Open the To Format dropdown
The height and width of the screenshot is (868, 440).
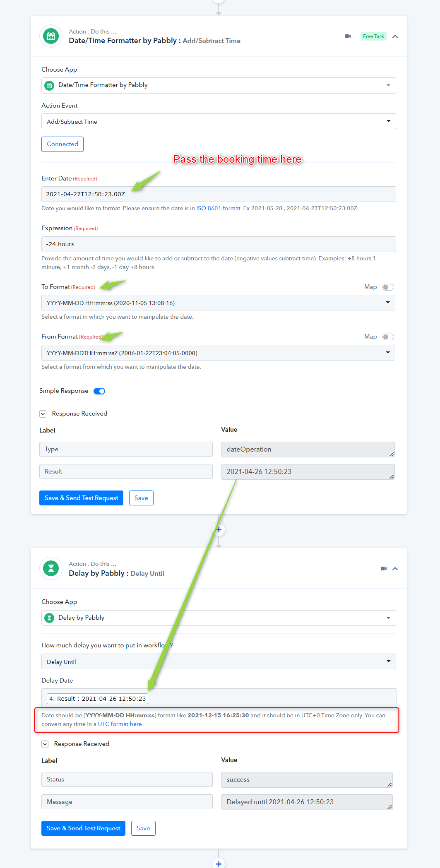(x=218, y=303)
